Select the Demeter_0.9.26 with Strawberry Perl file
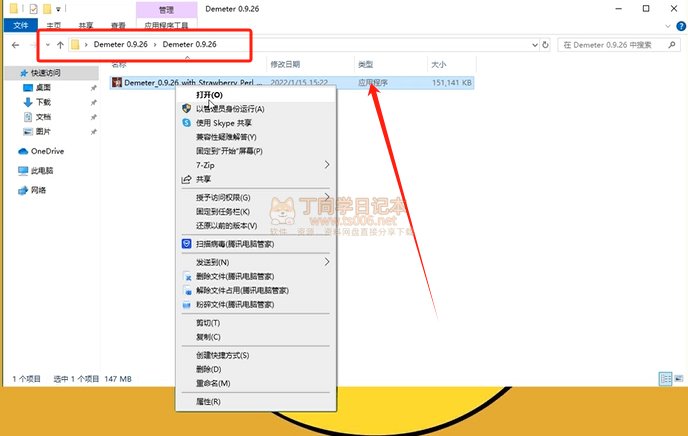The width and height of the screenshot is (688, 436). point(292,82)
